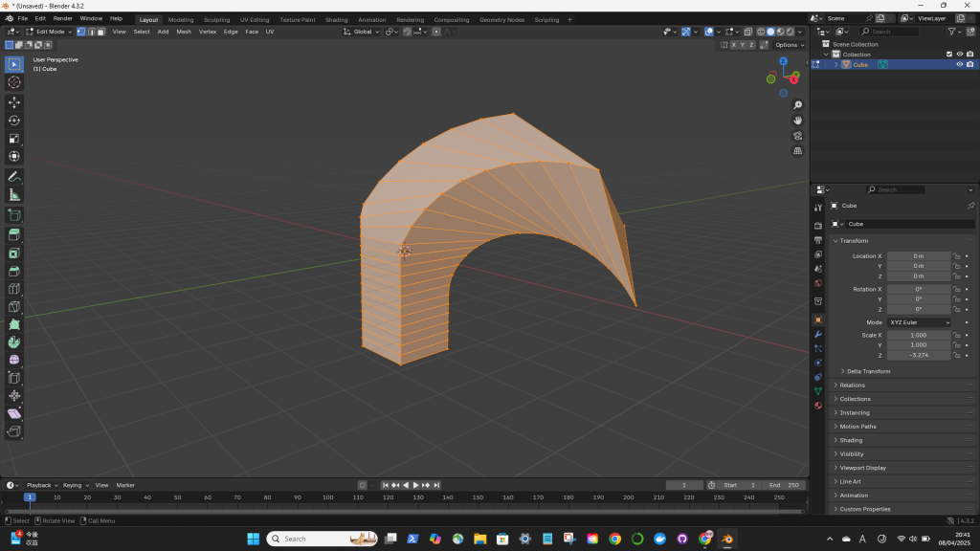Open the Mesh menu
980x551 pixels.
pyautogui.click(x=183, y=32)
